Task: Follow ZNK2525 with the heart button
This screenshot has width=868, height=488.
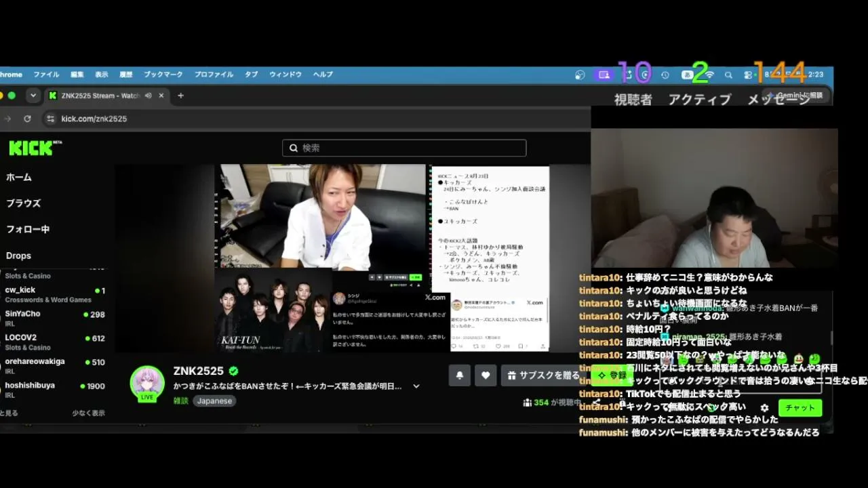Action: coord(486,375)
